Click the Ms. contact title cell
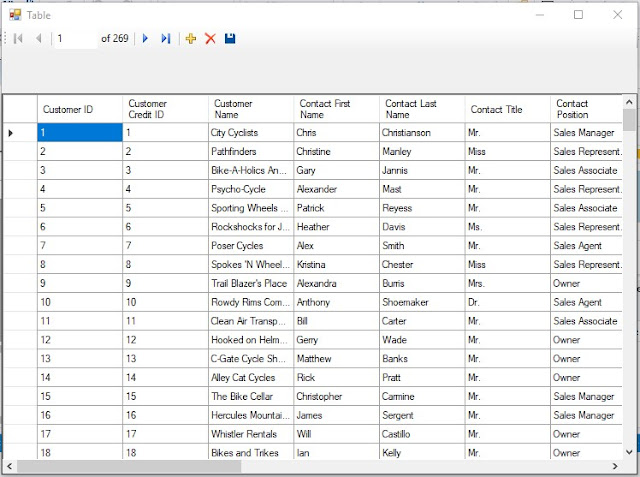This screenshot has height=477, width=640. (x=507, y=227)
